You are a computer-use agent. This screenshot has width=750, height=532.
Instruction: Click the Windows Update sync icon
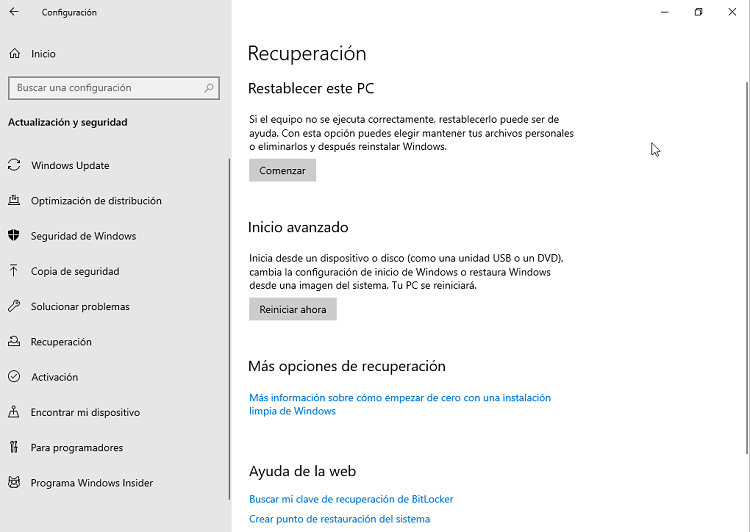pos(14,166)
